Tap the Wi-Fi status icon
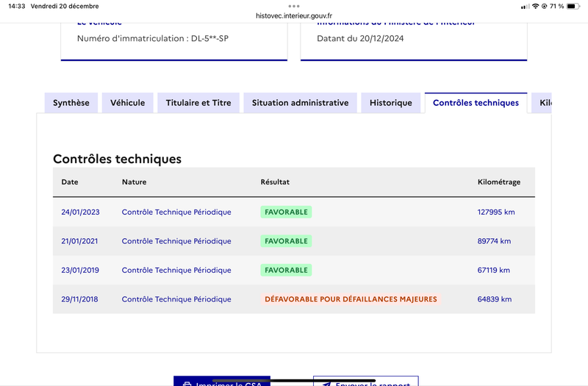The image size is (588, 386). pyautogui.click(x=536, y=6)
